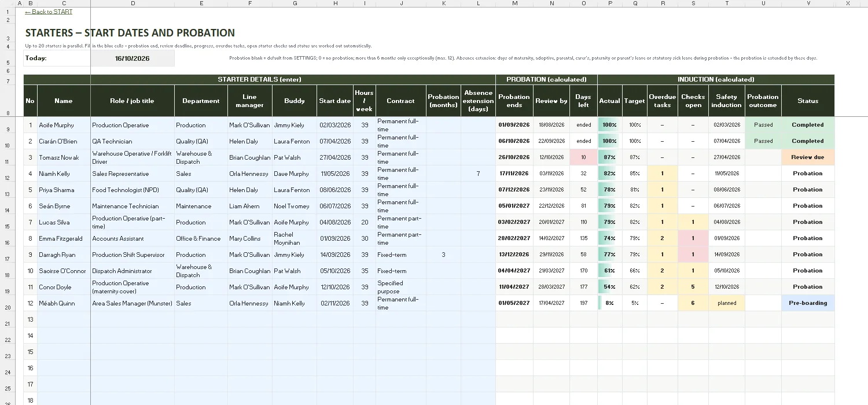This screenshot has width=868, height=405.
Task: Click hours per week 30 for Emma Fitzgerald
Action: tap(365, 238)
